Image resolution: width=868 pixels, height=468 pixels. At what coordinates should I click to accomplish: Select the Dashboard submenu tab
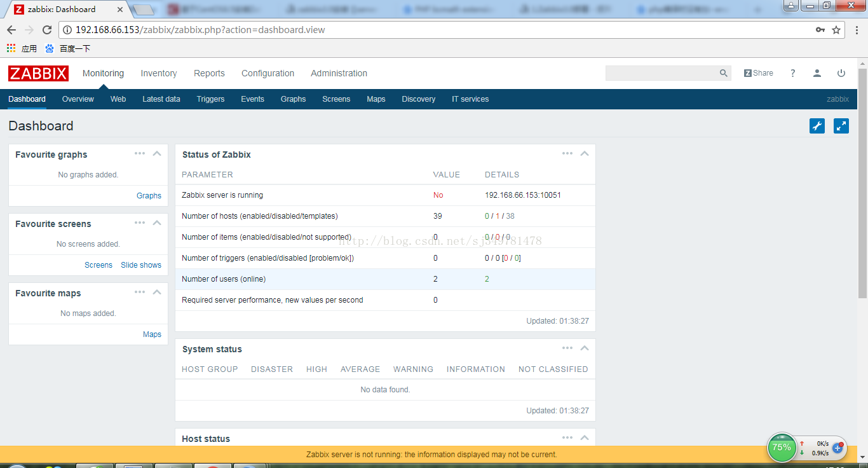[x=27, y=99]
